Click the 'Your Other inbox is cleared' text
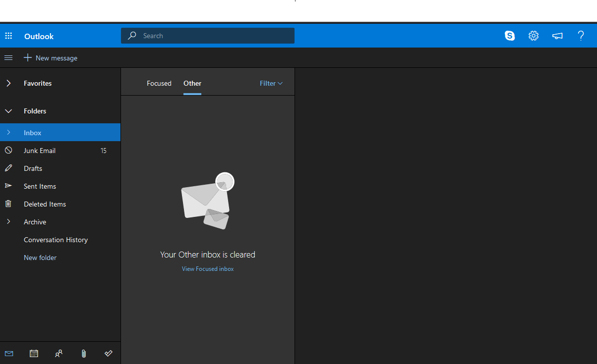Image resolution: width=597 pixels, height=364 pixels. [x=208, y=255]
